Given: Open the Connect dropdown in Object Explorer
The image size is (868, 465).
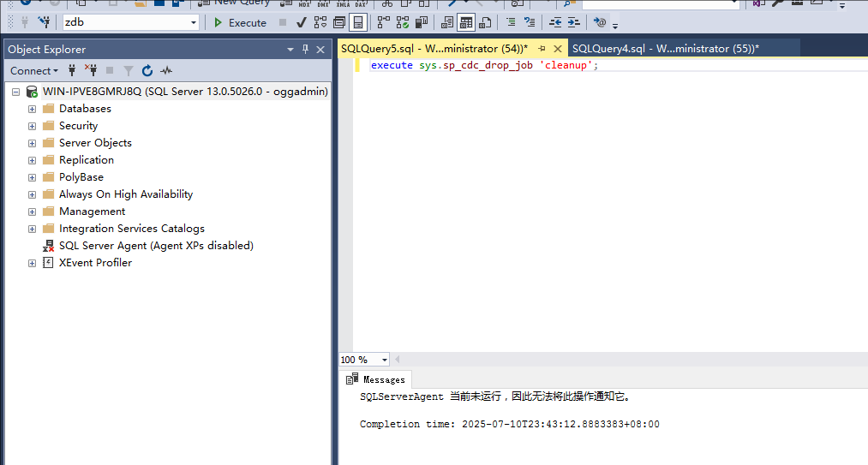Looking at the screenshot, I should pos(33,71).
